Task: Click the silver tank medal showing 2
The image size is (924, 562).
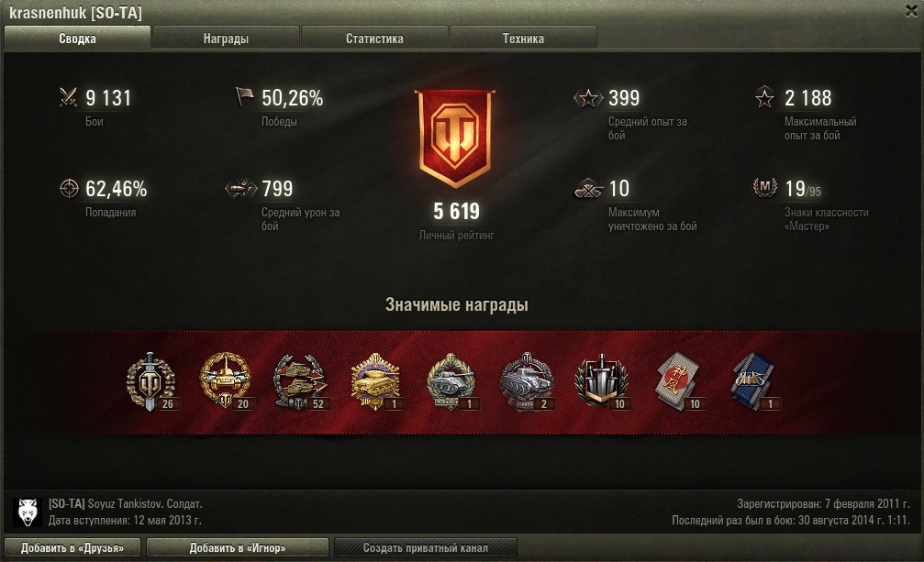Action: [527, 381]
